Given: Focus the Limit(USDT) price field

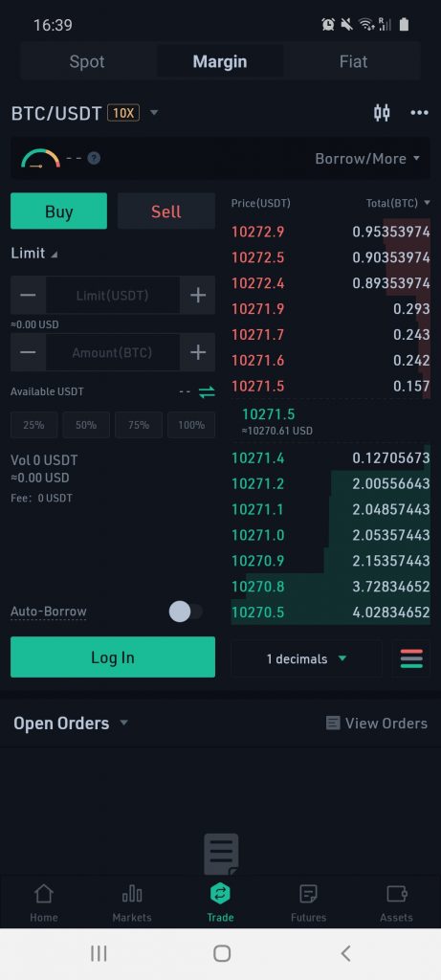Looking at the screenshot, I should coord(113,295).
